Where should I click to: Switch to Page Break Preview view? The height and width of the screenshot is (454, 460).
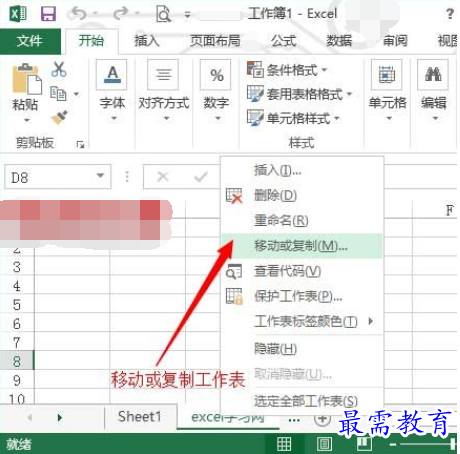364,444
